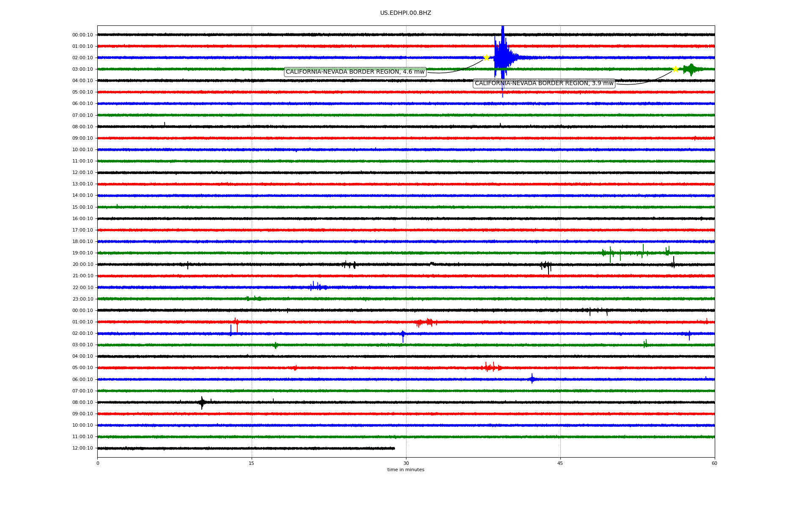This screenshot has width=812, height=508.
Task: Click the yellow star on the 3.9 mw event
Action: click(675, 69)
